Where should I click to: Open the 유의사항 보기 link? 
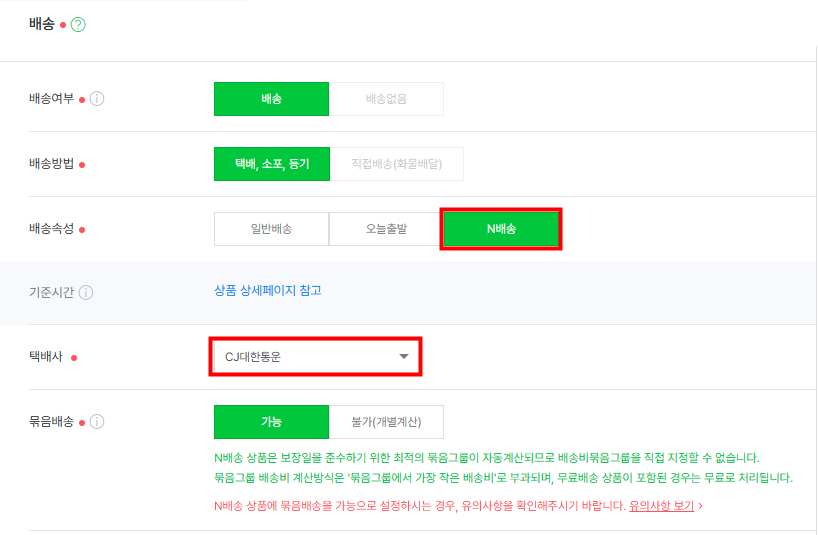pos(661,506)
